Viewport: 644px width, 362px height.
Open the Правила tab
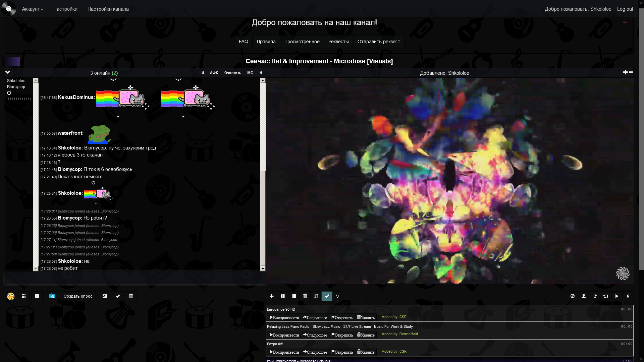point(266,42)
